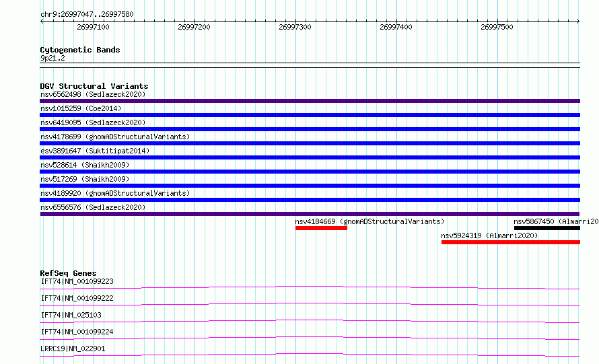Select the red bar under nsv5924319
The image size is (599, 364).
coord(511,242)
